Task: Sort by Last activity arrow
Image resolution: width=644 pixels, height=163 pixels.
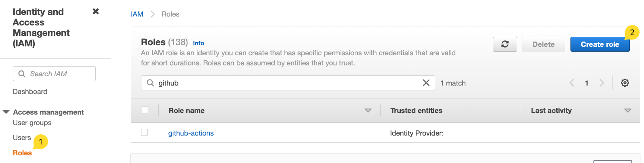Action: point(627,111)
